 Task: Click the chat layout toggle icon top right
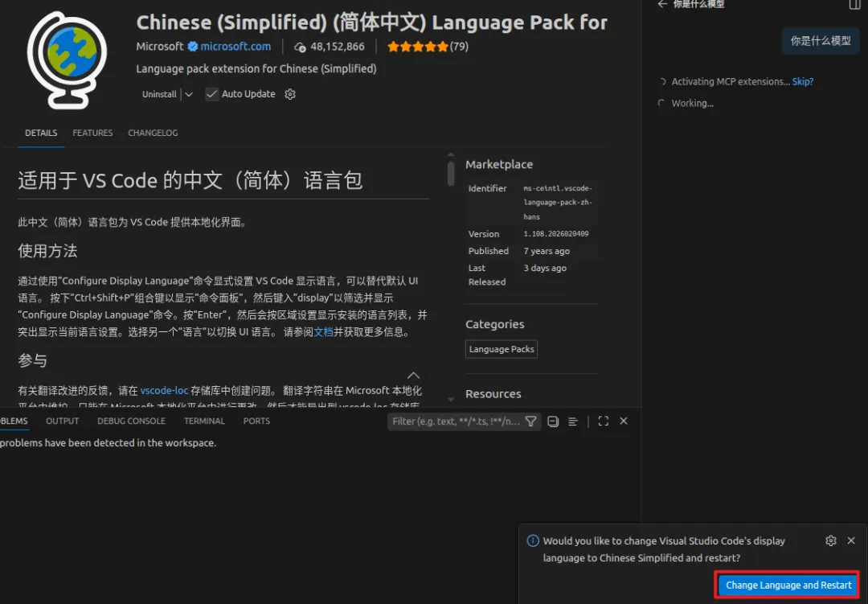[x=854, y=5]
